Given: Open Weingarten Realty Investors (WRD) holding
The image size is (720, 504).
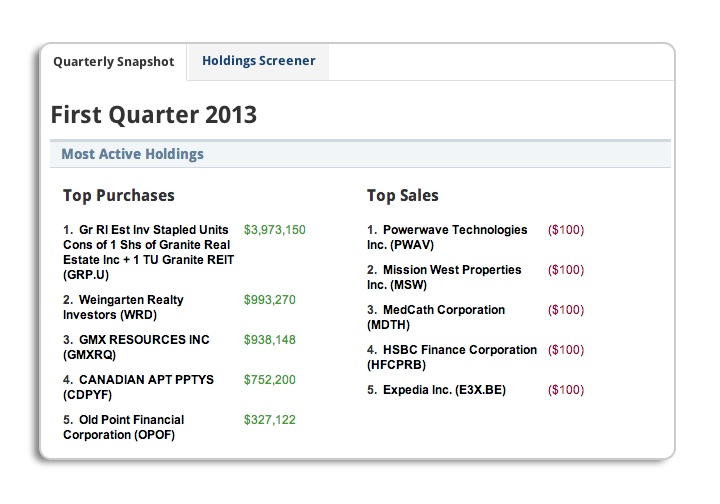Looking at the screenshot, I should tap(123, 307).
